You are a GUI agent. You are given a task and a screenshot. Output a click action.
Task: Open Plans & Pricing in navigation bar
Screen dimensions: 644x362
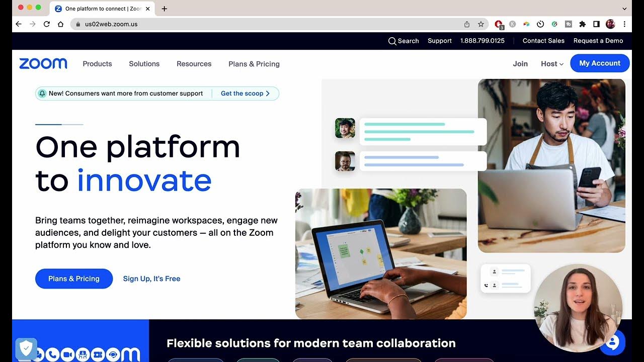coord(254,64)
